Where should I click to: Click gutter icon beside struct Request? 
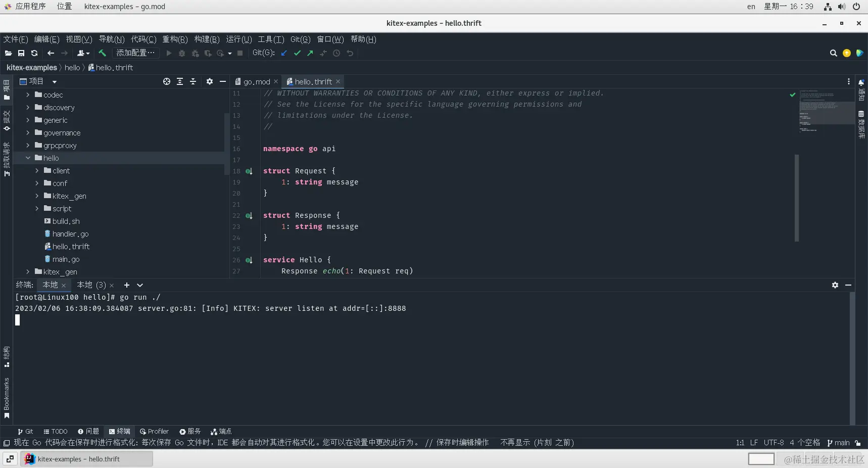pos(249,171)
